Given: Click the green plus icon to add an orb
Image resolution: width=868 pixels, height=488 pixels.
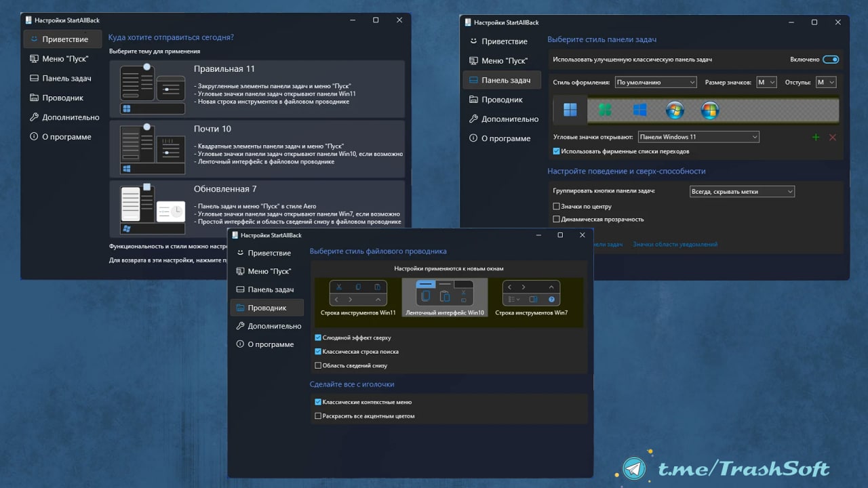Looking at the screenshot, I should [x=816, y=137].
